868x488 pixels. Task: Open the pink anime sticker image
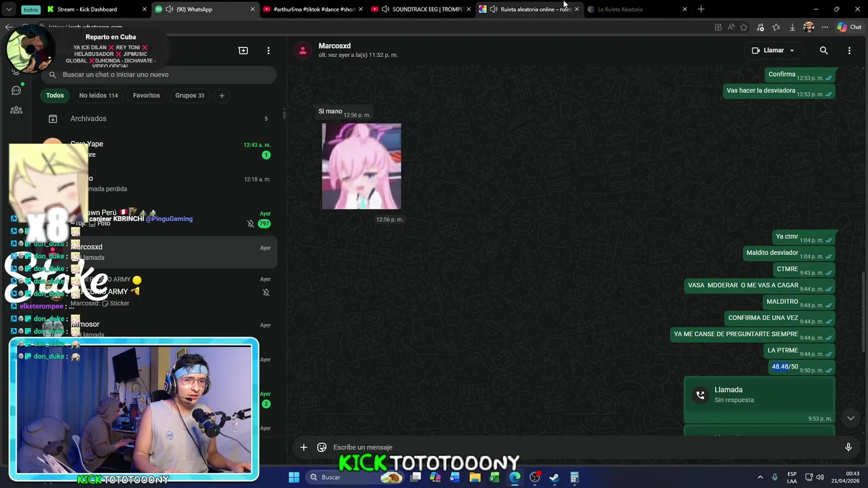pos(361,166)
